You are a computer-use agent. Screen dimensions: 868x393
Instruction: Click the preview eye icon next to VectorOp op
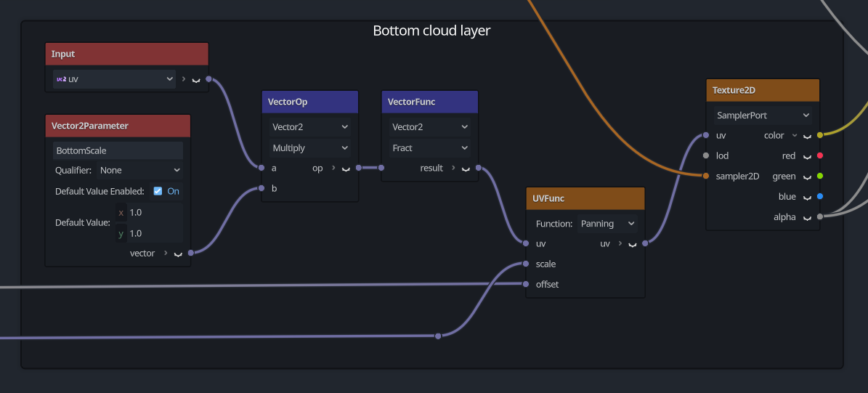click(346, 169)
